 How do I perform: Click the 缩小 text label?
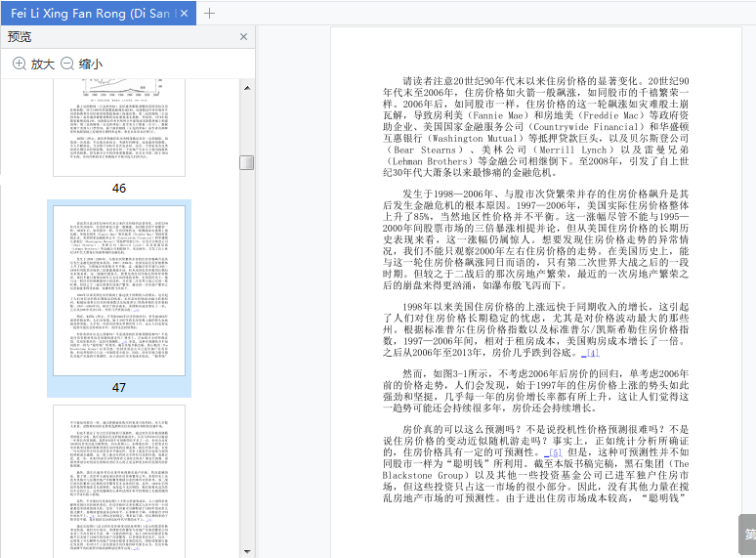[x=91, y=64]
